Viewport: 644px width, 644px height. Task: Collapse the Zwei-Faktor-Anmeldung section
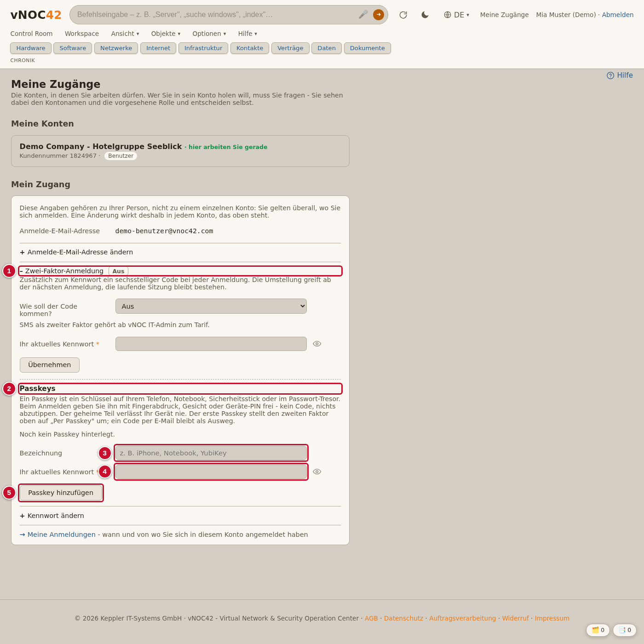pos(180,271)
